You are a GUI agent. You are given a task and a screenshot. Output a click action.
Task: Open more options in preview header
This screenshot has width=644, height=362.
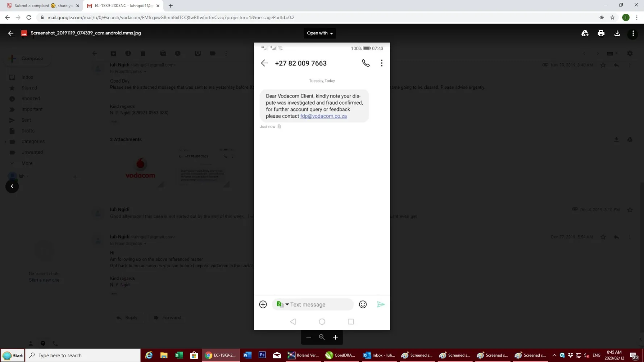(x=633, y=33)
